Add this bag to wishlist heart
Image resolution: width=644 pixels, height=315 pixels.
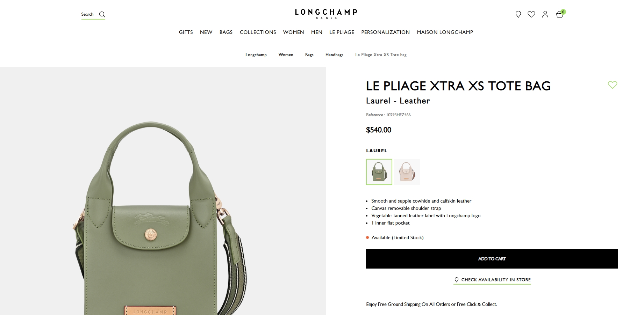(613, 85)
